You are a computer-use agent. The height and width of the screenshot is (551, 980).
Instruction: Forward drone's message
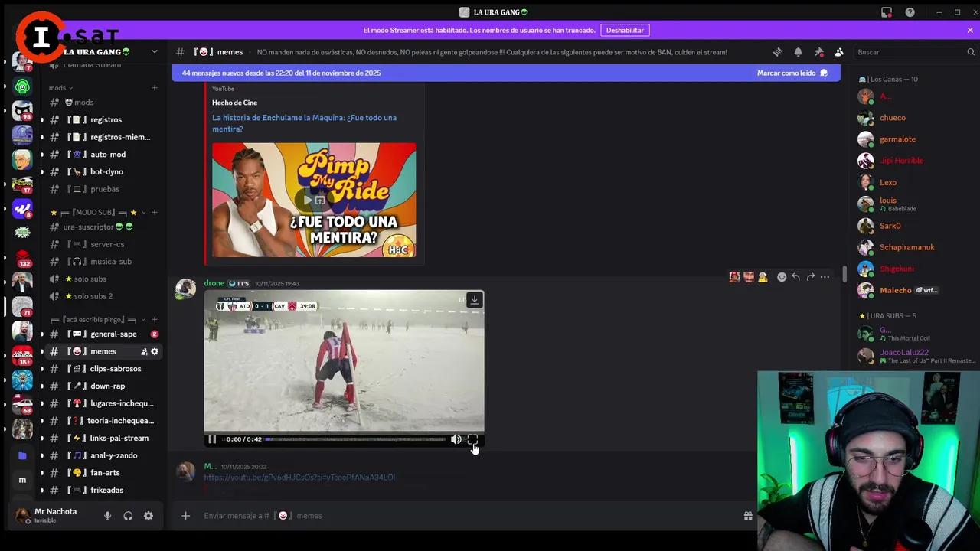tap(811, 277)
